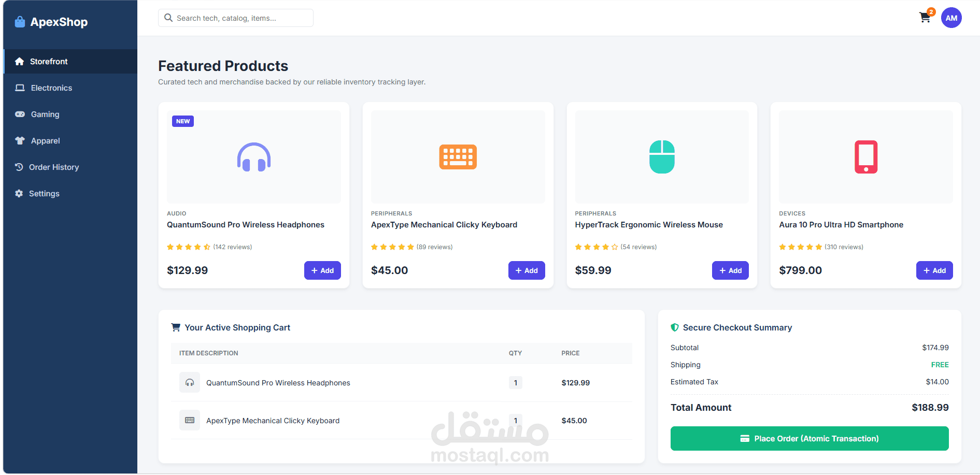Focus the search tech, catalog, items field
This screenshot has width=980, height=475.
236,18
